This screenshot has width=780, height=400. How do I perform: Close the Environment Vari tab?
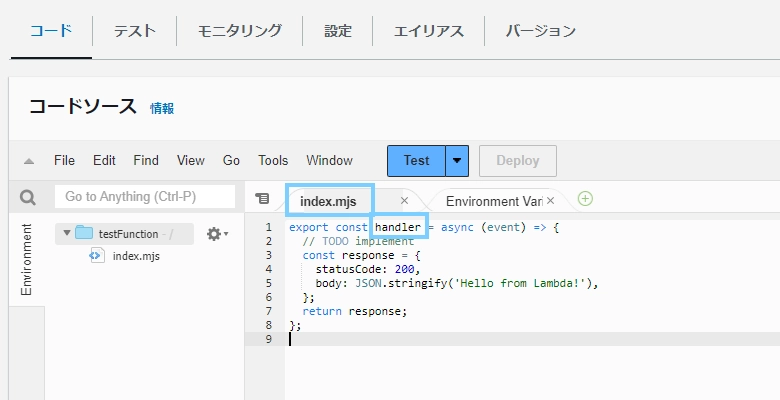tap(550, 200)
